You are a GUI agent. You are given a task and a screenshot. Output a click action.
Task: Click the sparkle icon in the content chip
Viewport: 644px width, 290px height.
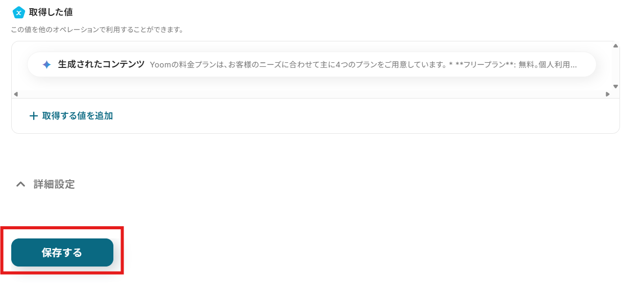click(x=46, y=65)
